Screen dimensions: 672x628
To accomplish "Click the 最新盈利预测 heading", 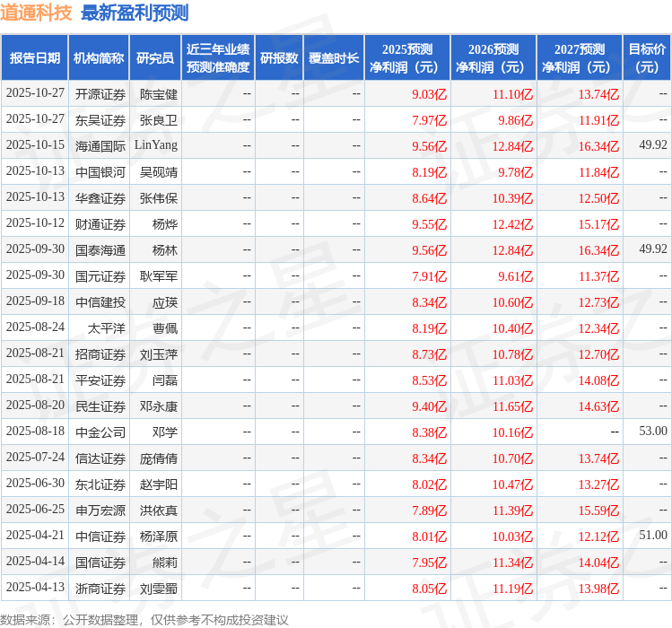I will (135, 13).
